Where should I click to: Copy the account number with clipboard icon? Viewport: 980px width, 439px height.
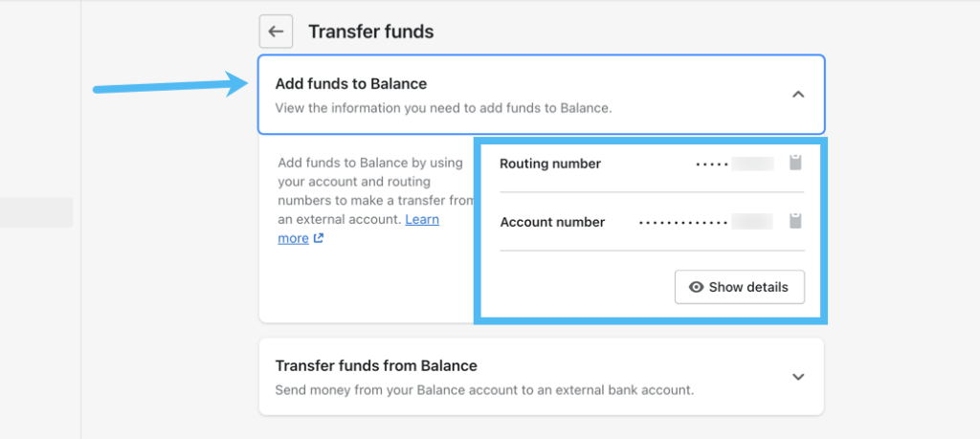click(794, 221)
